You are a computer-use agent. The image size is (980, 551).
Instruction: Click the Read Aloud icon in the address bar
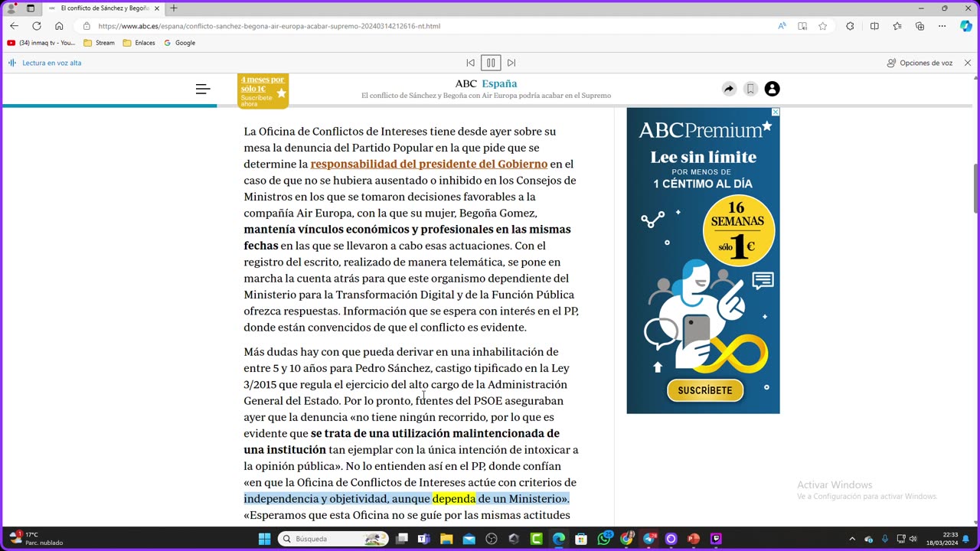pos(782,26)
